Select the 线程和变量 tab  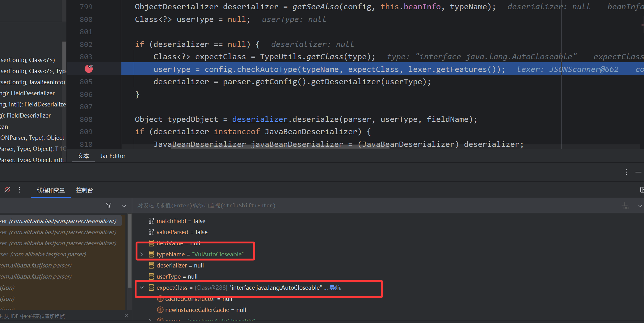click(x=51, y=190)
